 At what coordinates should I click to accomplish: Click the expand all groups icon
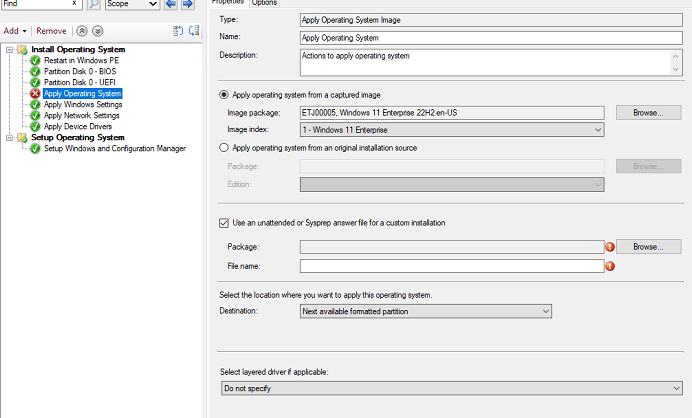(178, 31)
